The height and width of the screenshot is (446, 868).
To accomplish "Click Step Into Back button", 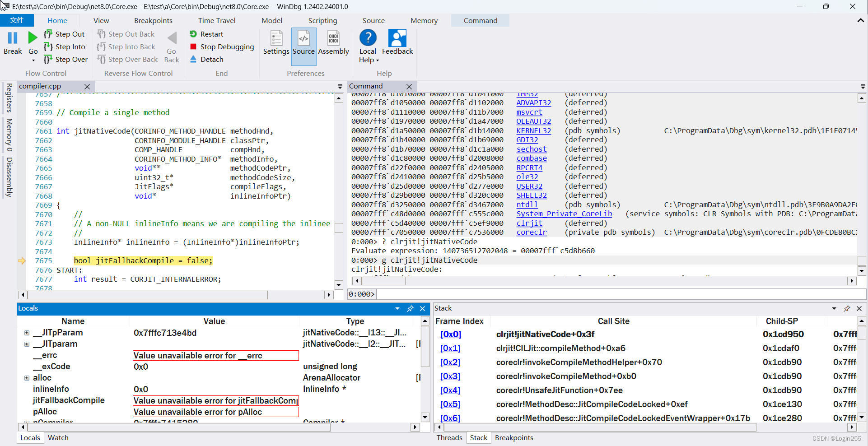I will pyautogui.click(x=126, y=46).
